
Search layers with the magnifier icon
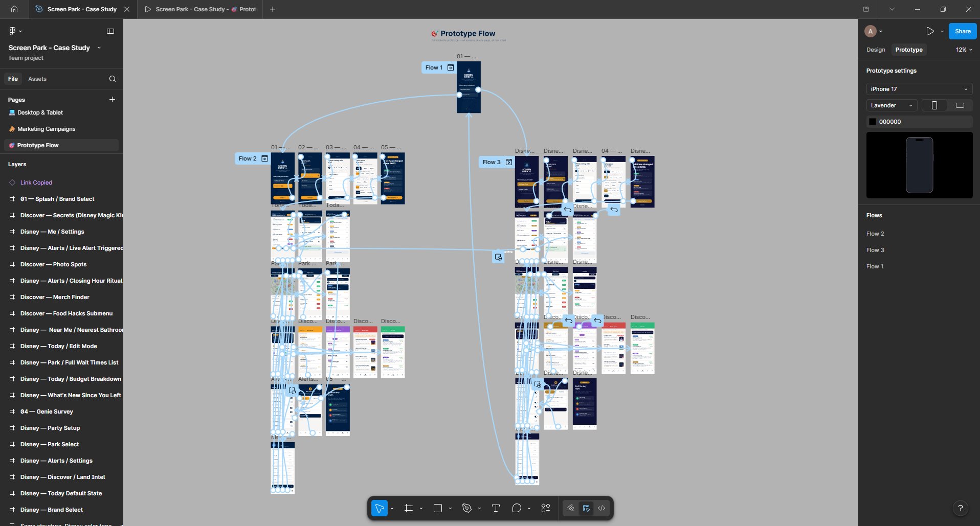pyautogui.click(x=113, y=79)
